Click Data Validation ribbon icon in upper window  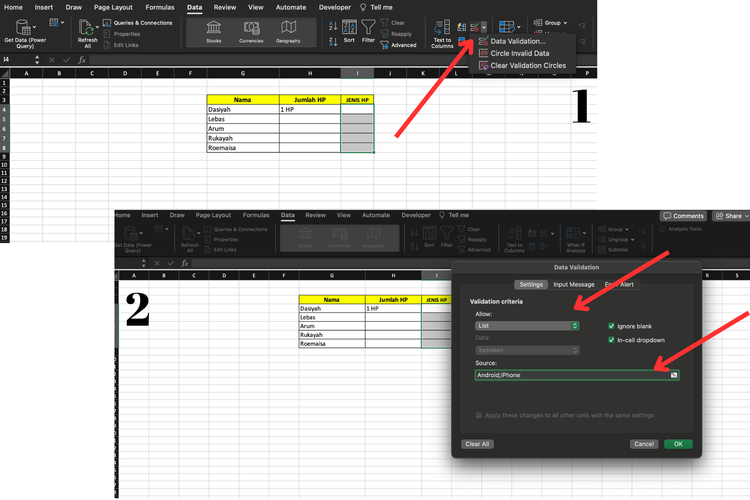[x=475, y=27]
